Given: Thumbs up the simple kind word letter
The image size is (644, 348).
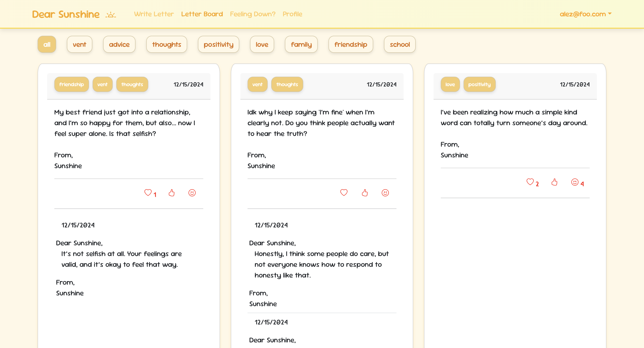Looking at the screenshot, I should pos(554,182).
